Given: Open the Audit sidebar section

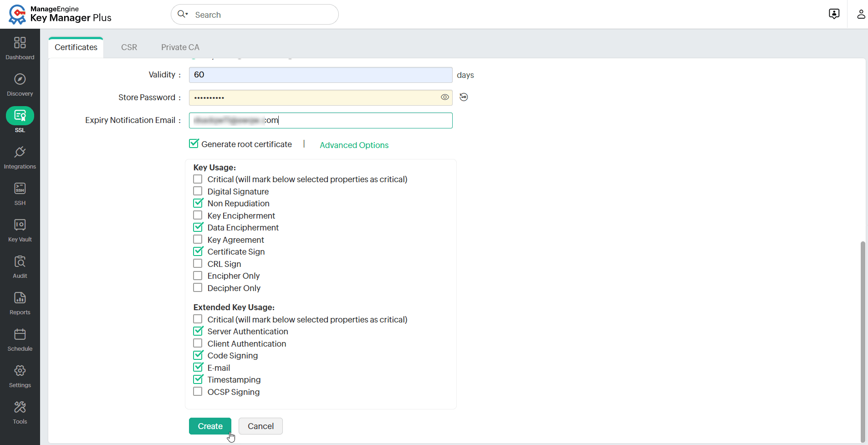Looking at the screenshot, I should coord(20,266).
